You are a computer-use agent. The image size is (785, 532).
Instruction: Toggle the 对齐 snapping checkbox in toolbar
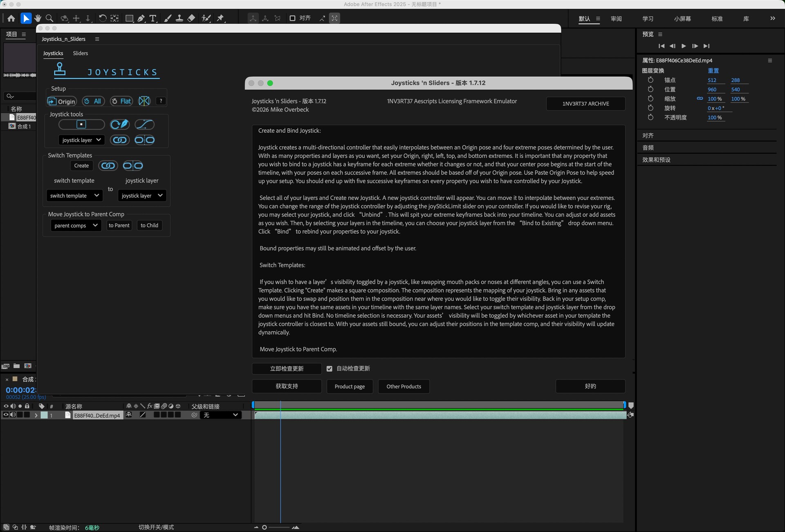292,18
